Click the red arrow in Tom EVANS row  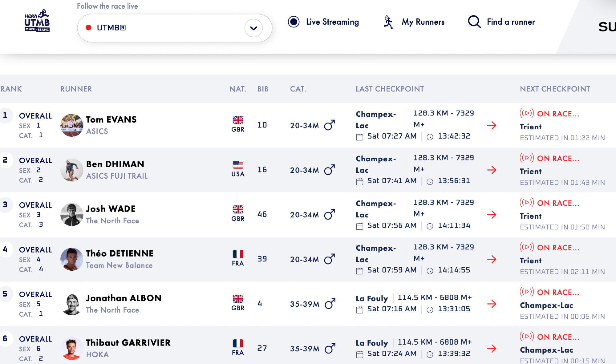(492, 125)
